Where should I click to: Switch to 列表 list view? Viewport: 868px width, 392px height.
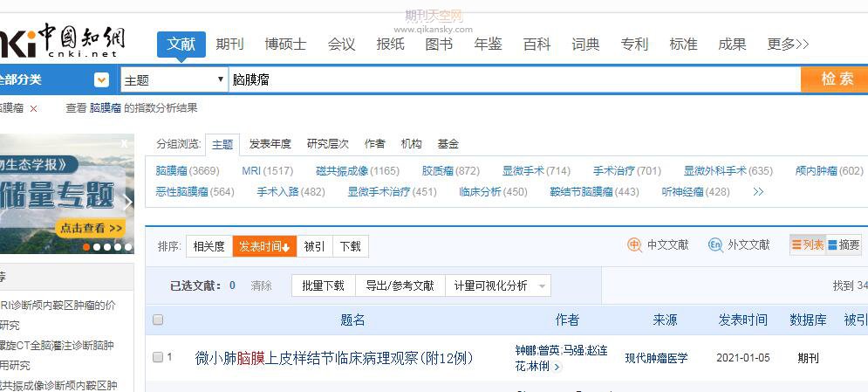pyautogui.click(x=807, y=245)
